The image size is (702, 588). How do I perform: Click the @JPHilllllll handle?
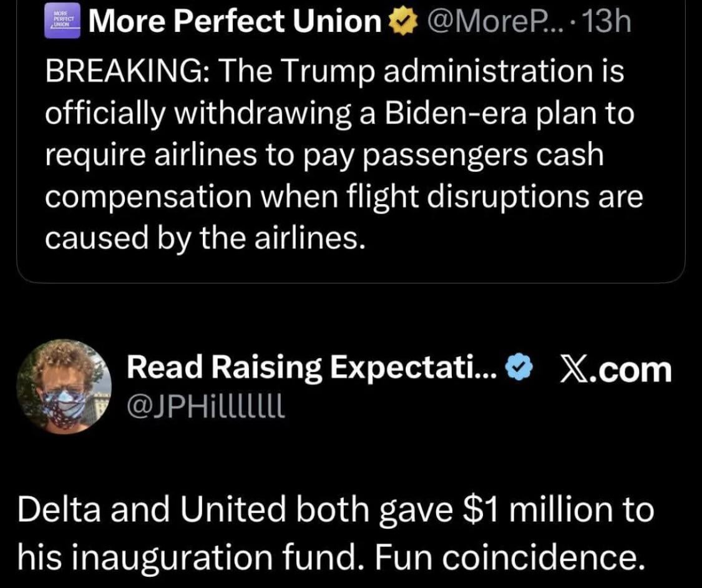coord(205,409)
